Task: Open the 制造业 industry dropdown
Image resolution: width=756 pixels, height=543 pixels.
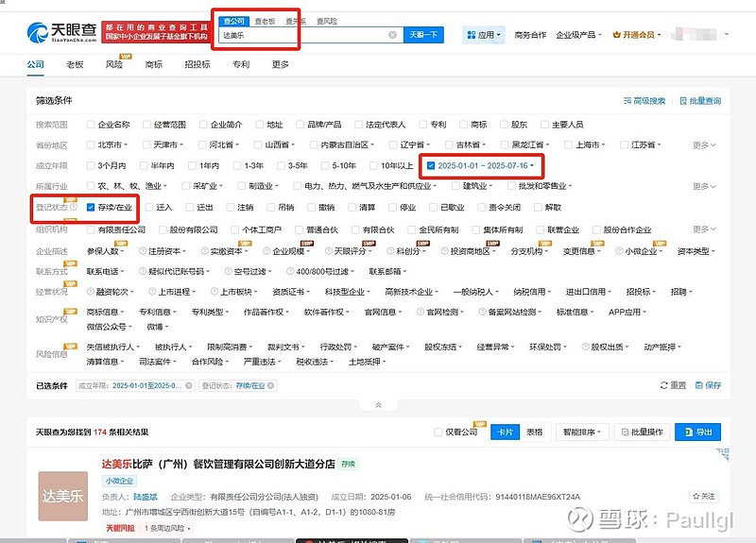Action: [264, 186]
